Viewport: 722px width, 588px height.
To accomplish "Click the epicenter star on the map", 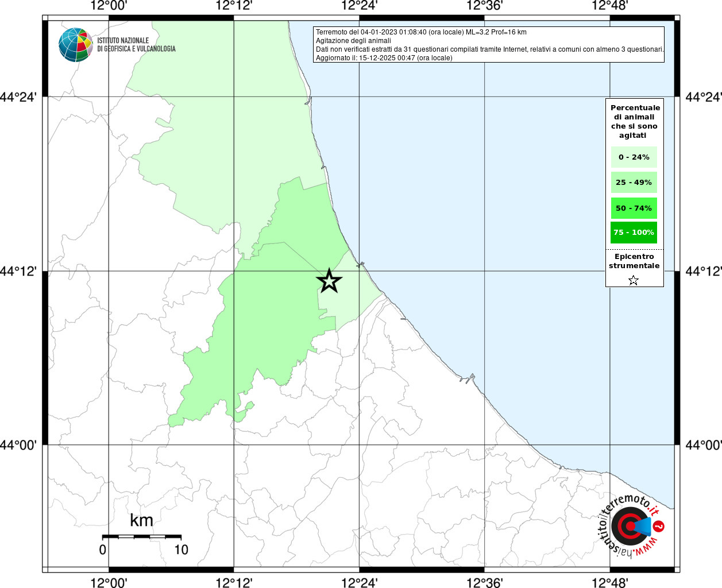I will coord(329,281).
